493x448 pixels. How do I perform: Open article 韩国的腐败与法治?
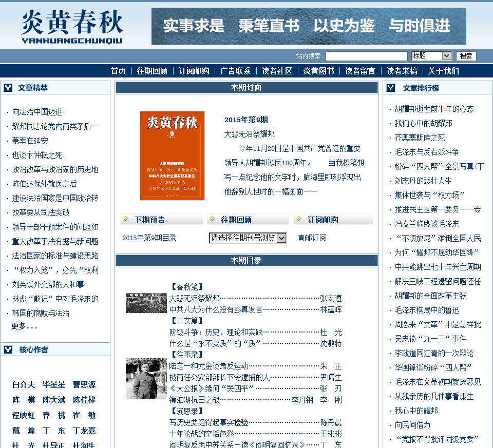click(x=41, y=313)
